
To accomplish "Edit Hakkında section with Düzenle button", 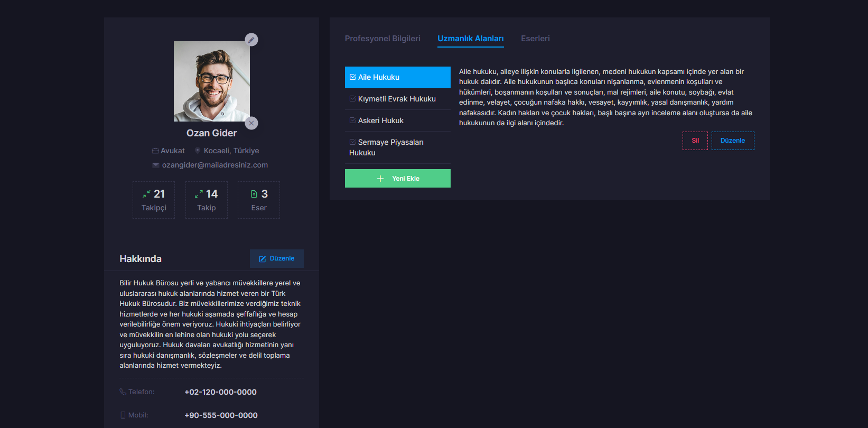I will [x=277, y=258].
